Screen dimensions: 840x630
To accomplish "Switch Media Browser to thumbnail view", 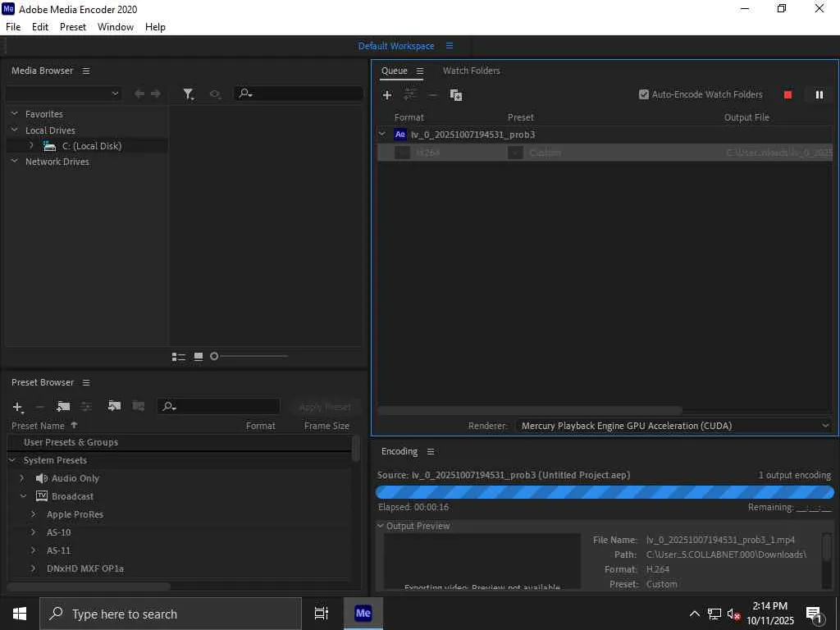I will click(x=199, y=356).
